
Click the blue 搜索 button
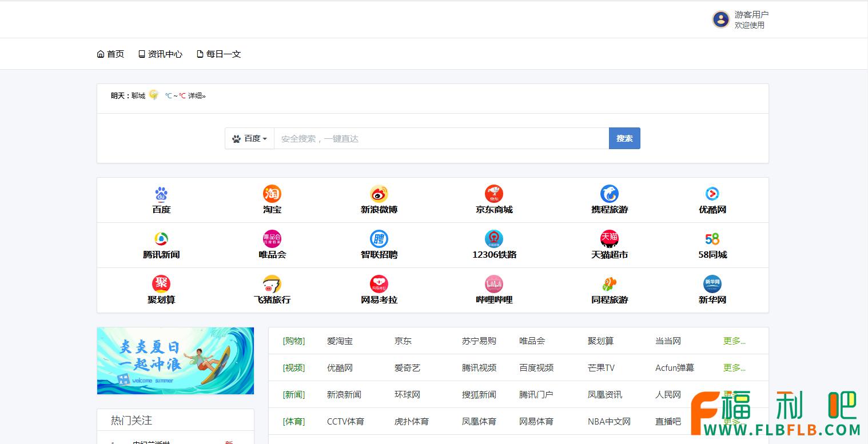pos(624,138)
